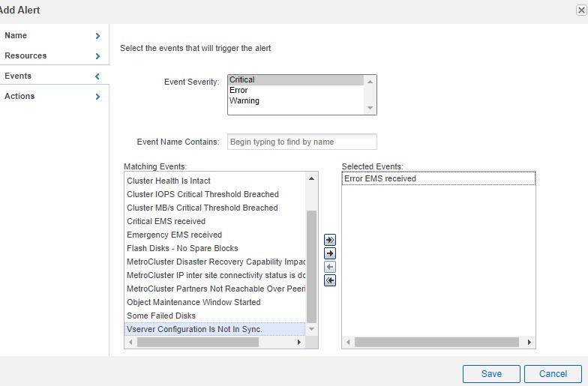Screen dimensions: 588x386
Task: Click Matching Events scroll-down arrow
Action: coord(312,329)
